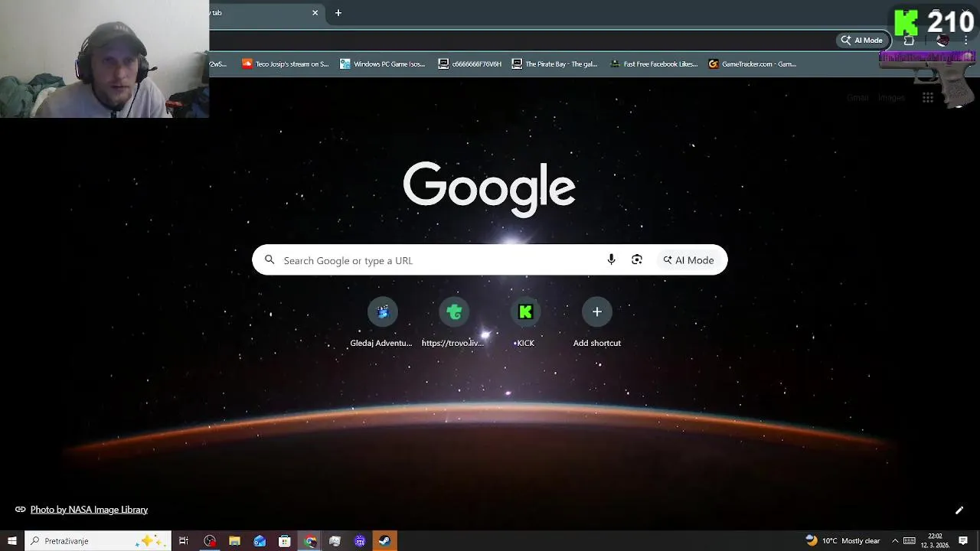
Task: Open the purple DTV taskbar app
Action: 360,541
